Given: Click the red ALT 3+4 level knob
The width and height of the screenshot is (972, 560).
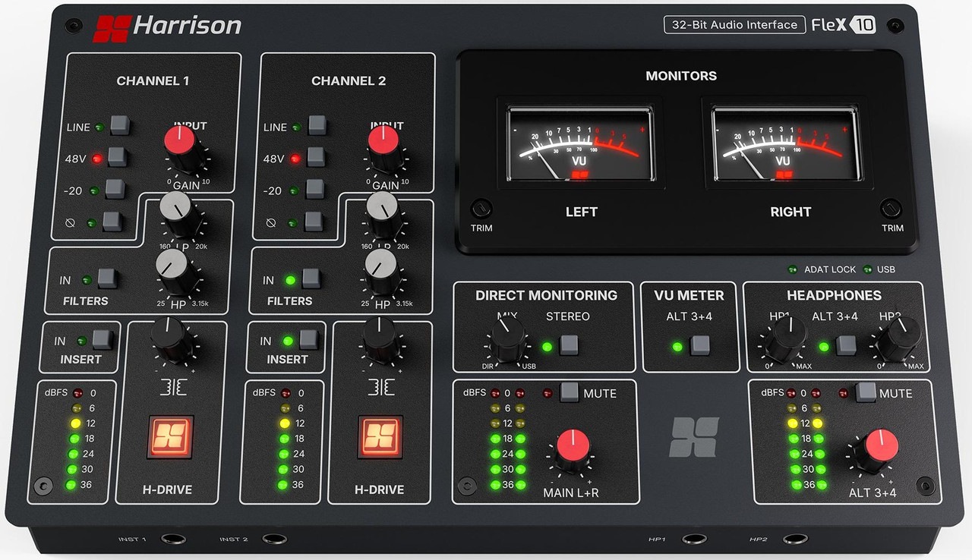Looking at the screenshot, I should 877,452.
